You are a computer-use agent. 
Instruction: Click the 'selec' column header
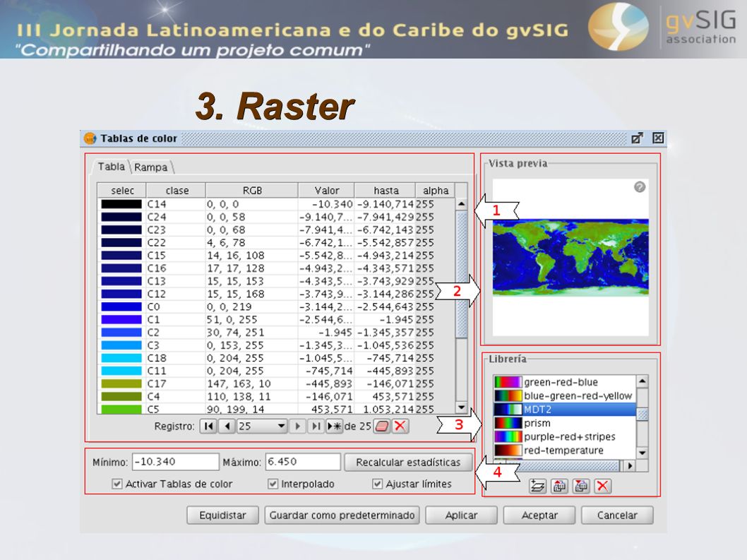click(x=122, y=190)
